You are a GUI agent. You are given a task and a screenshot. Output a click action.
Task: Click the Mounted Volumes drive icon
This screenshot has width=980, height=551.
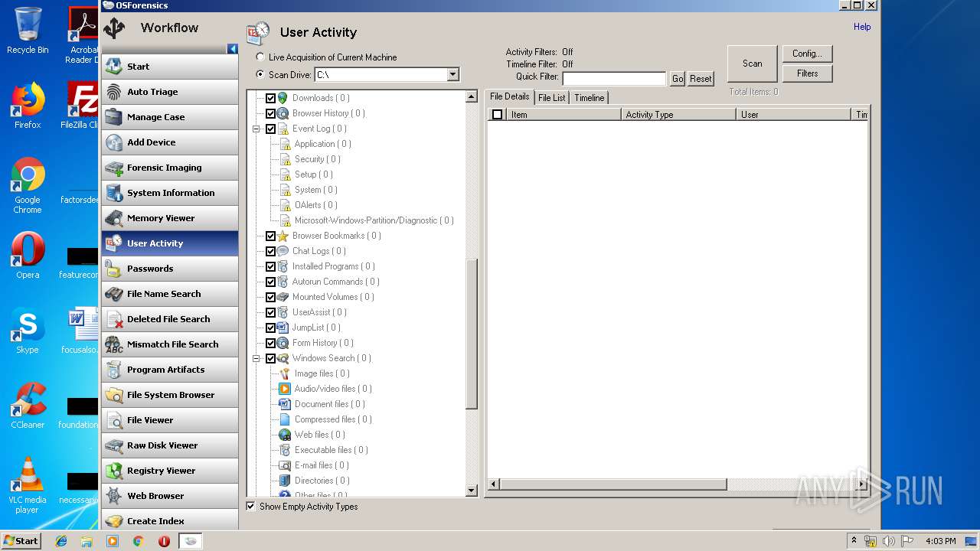[283, 297]
